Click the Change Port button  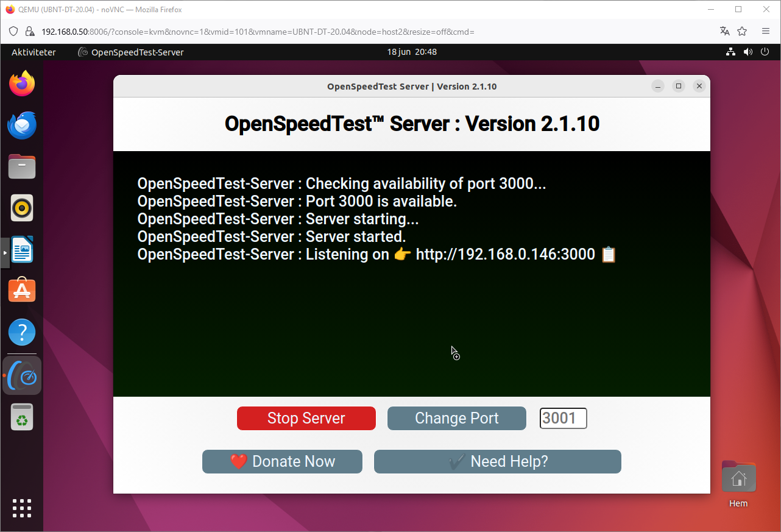(456, 418)
